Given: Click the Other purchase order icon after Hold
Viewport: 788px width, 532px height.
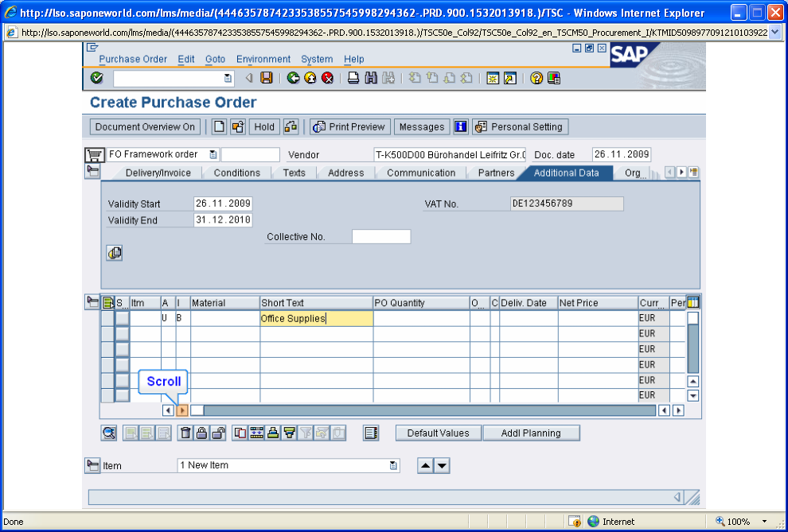Looking at the screenshot, I should [x=291, y=127].
